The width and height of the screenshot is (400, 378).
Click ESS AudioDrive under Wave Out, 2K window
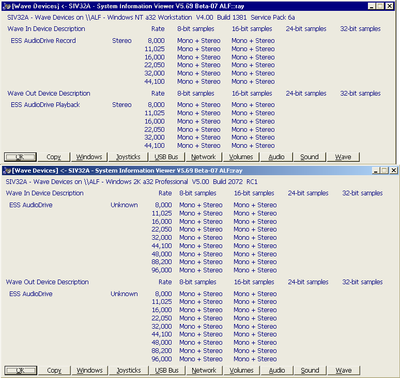pyautogui.click(x=31, y=294)
